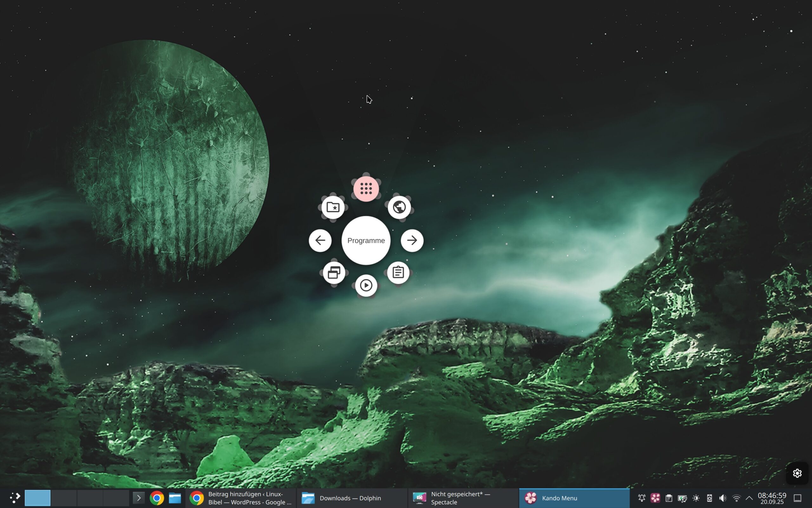This screenshot has width=812, height=508.
Task: Click the show desktop button
Action: 798,498
